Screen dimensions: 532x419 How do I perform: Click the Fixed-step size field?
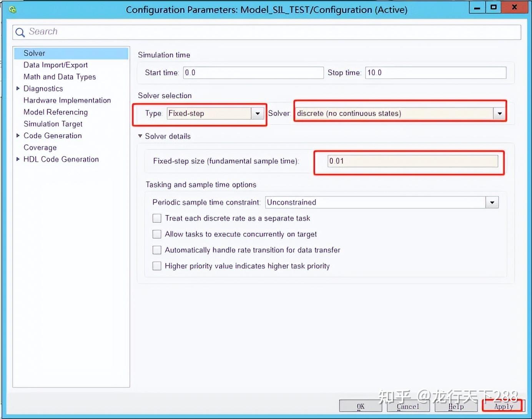pyautogui.click(x=412, y=161)
